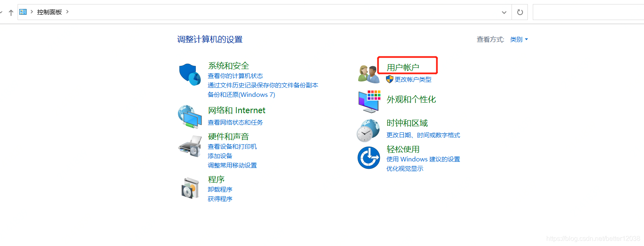
Task: Click the shield icon beside 更改帐户类型
Action: (x=390, y=79)
